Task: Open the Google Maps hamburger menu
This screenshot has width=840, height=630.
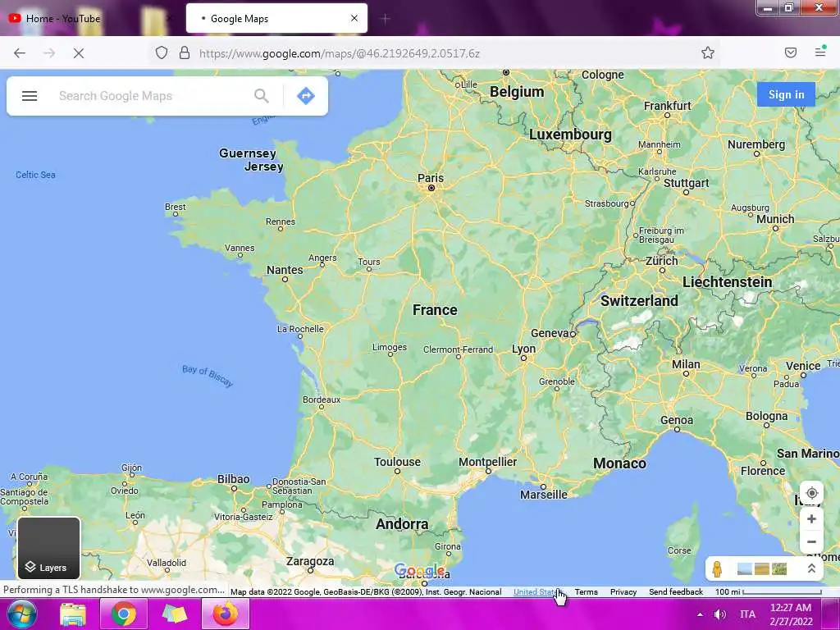Action: click(x=30, y=96)
